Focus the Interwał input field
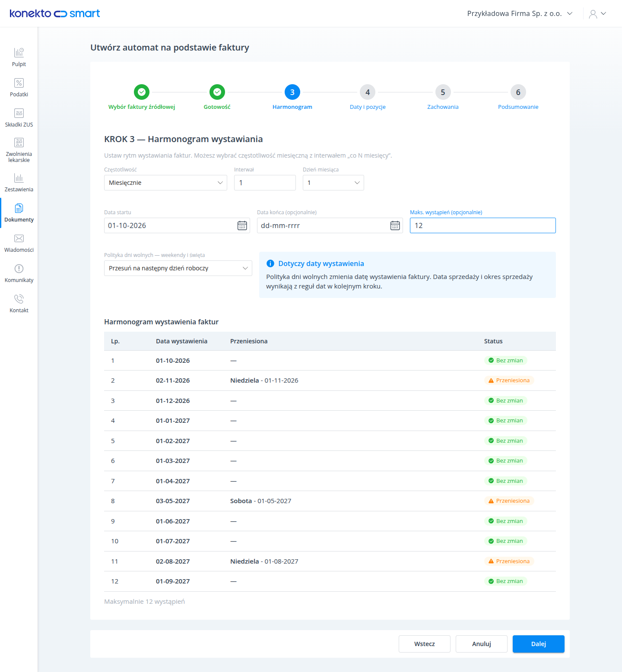Screen dimensions: 622x672 (265, 183)
